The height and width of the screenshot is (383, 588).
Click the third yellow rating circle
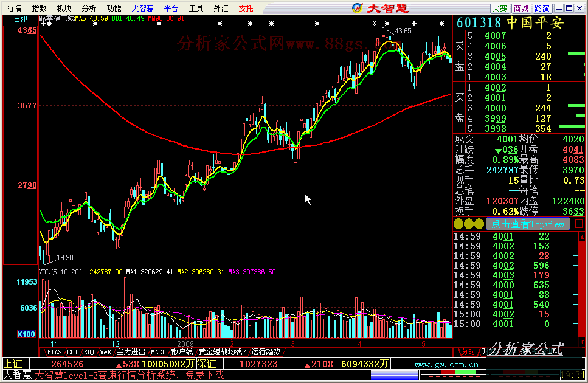[479, 224]
